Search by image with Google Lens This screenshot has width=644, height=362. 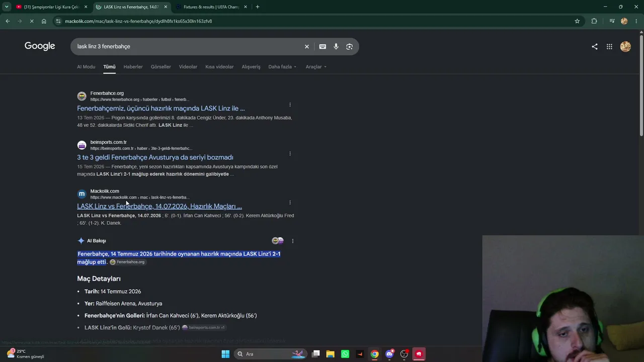[x=350, y=46]
